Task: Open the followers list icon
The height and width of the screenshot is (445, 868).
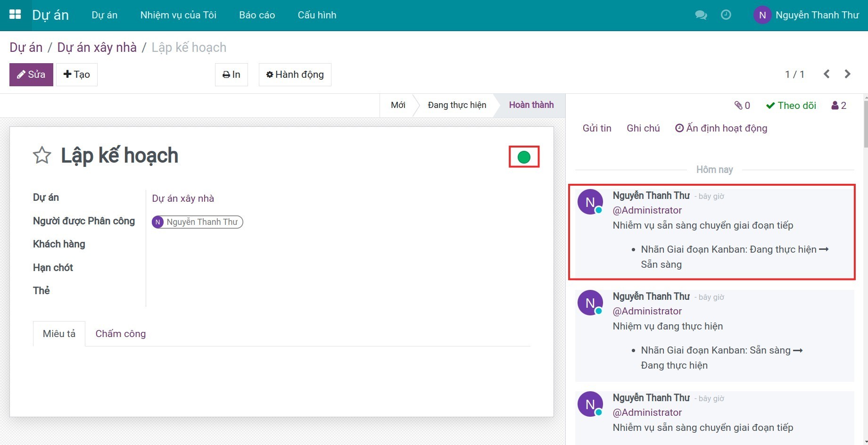Action: click(x=839, y=106)
